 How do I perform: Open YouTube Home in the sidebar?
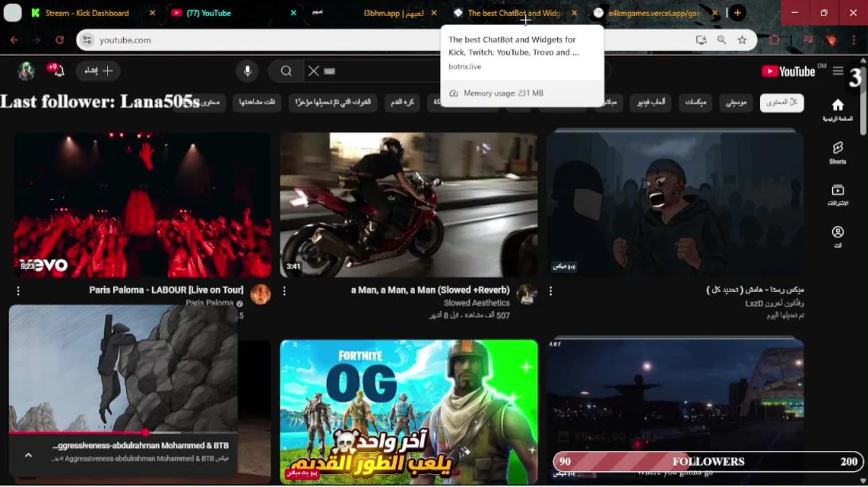(838, 110)
